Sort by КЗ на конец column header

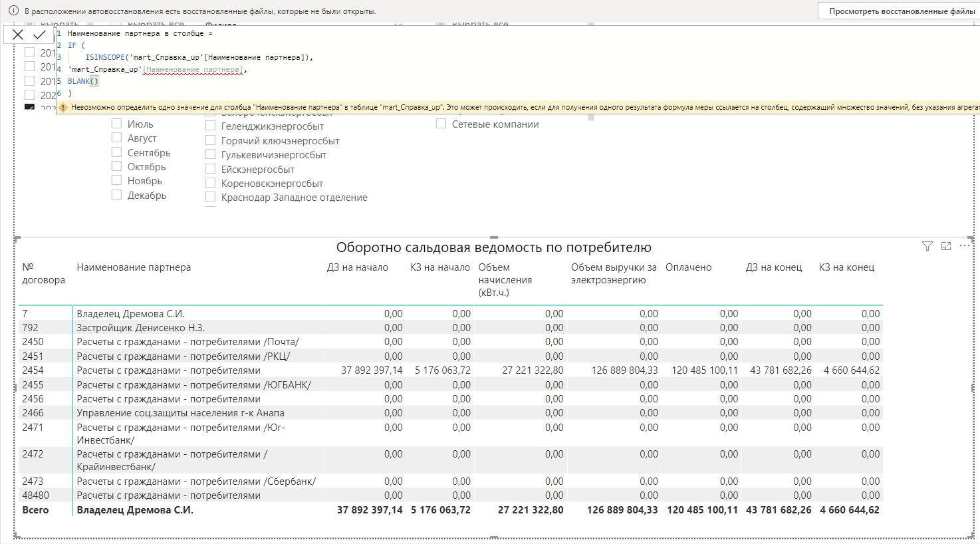click(x=846, y=267)
